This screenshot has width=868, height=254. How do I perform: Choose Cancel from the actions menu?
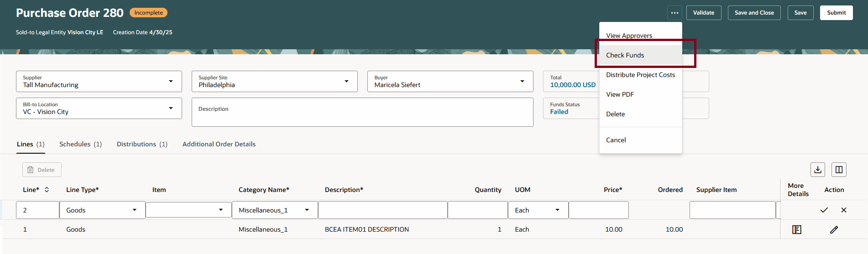coord(640,140)
